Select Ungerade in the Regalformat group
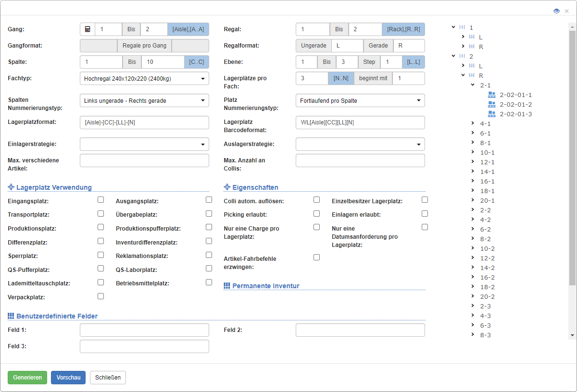The image size is (577, 392). (314, 45)
